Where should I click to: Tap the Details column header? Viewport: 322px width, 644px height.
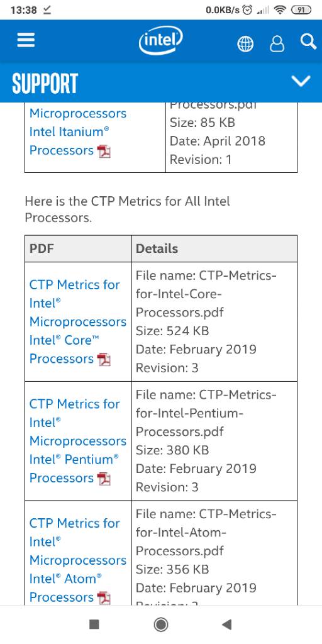pos(157,248)
